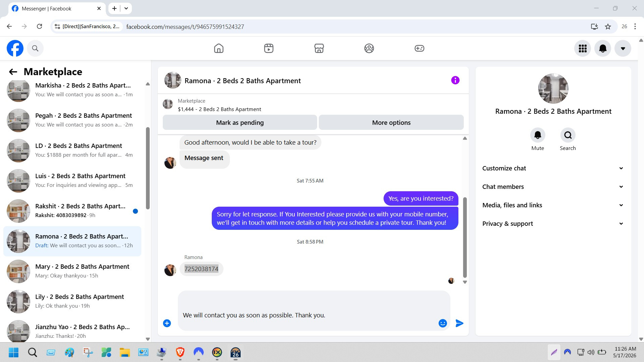The image size is (644, 362).
Task: Click the chat messages scroll down arrow
Action: click(465, 282)
